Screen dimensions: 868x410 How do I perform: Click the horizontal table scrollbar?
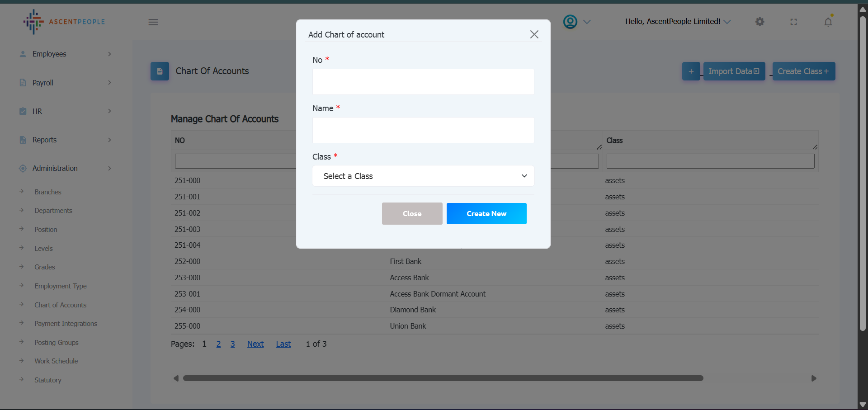pyautogui.click(x=443, y=378)
